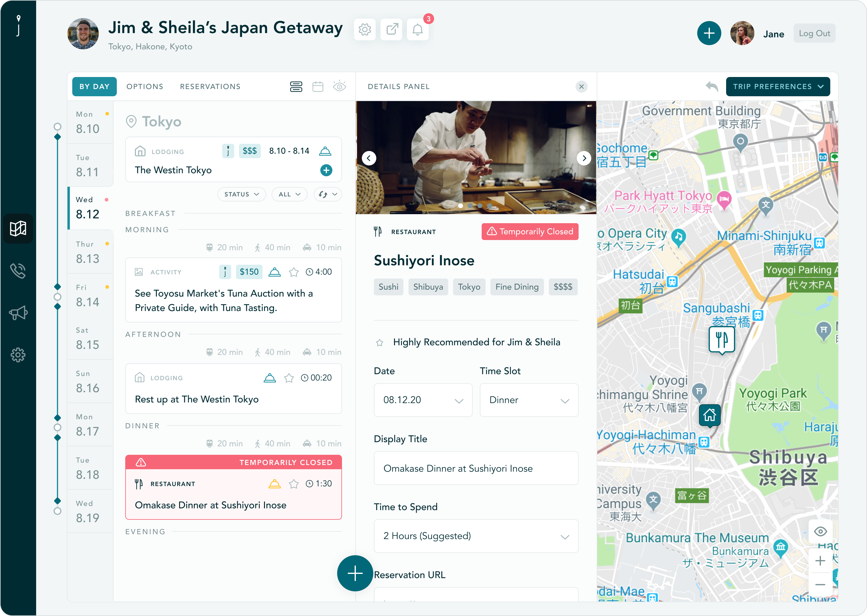
Task: Switch to calendar view icon
Action: coord(318,87)
